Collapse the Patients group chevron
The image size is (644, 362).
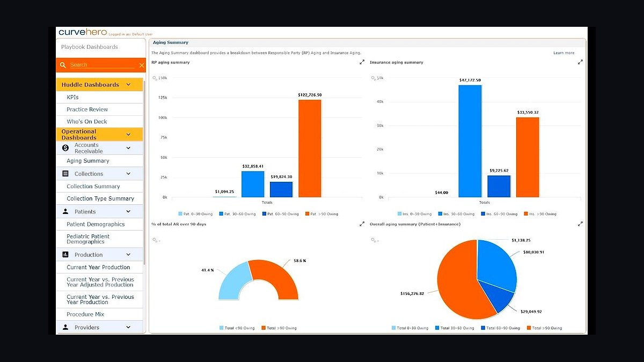pos(128,212)
